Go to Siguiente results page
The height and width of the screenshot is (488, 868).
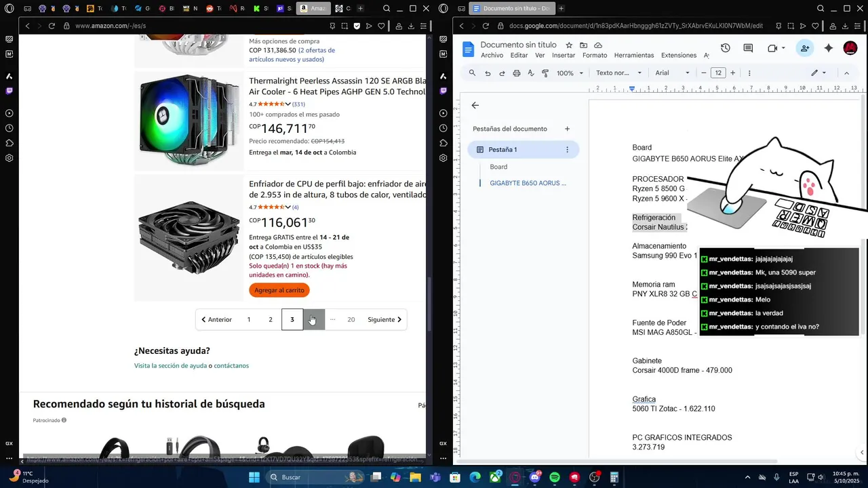click(x=384, y=319)
